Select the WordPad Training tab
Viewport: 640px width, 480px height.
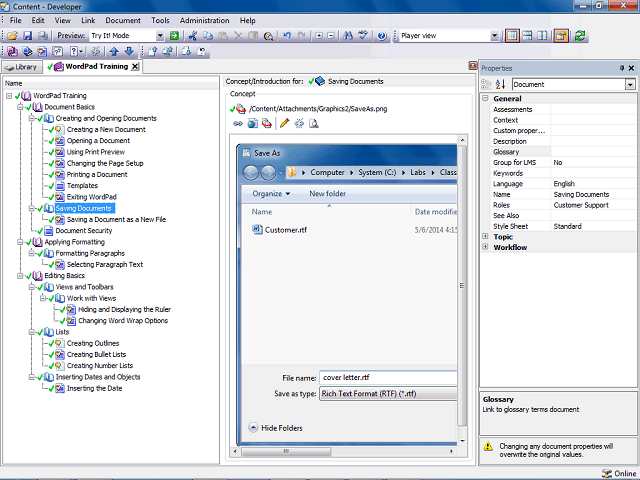pyautogui.click(x=97, y=67)
